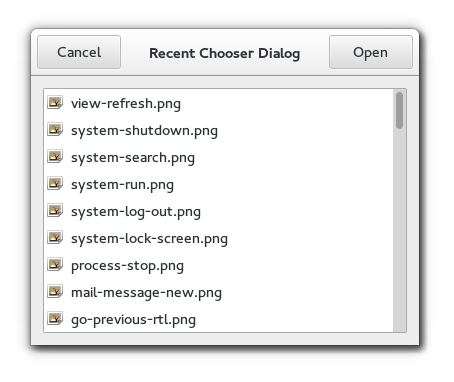Select the system-run.png file name
The height and width of the screenshot is (382, 454).
(122, 185)
